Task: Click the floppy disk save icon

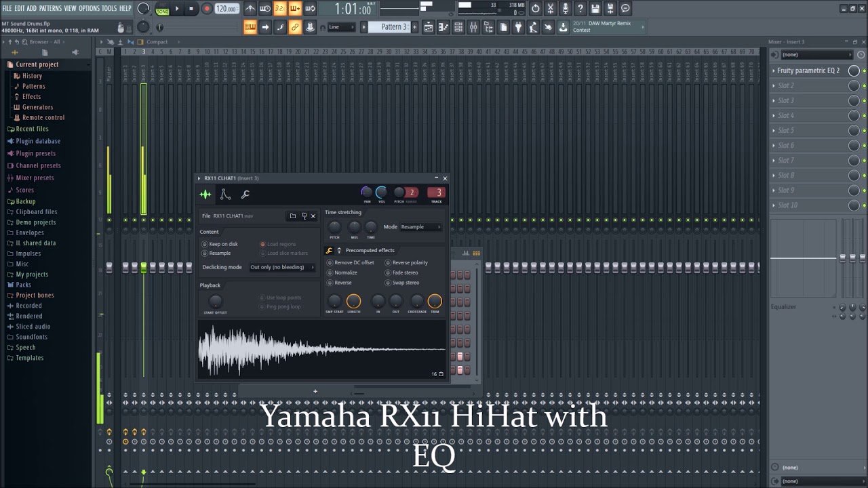Action: pyautogui.click(x=595, y=9)
